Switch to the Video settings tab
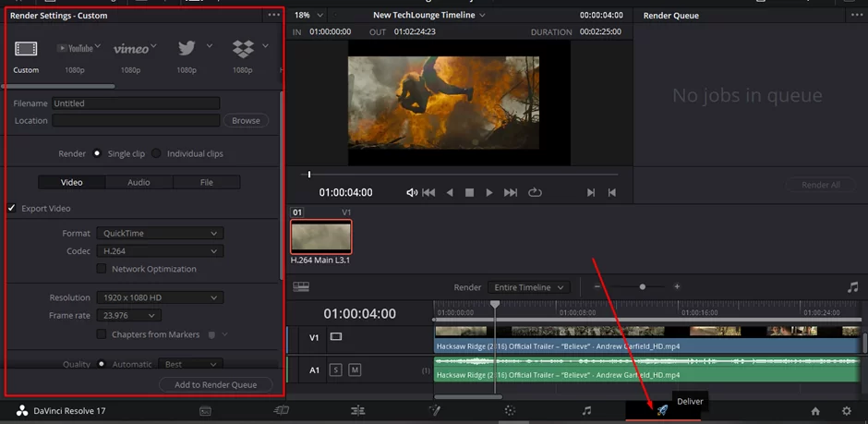 coord(71,182)
